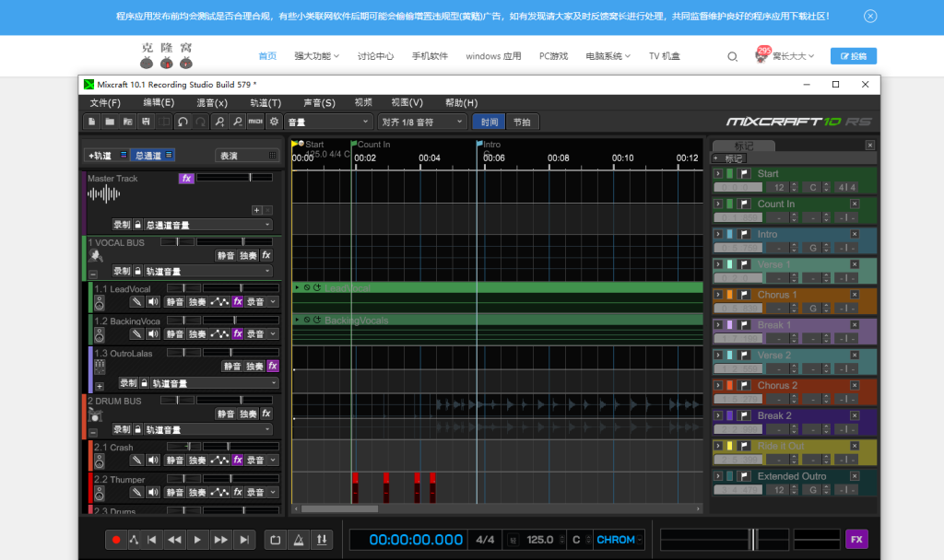Open the purple FX button in transport bar
The height and width of the screenshot is (560, 944).
[x=856, y=539]
